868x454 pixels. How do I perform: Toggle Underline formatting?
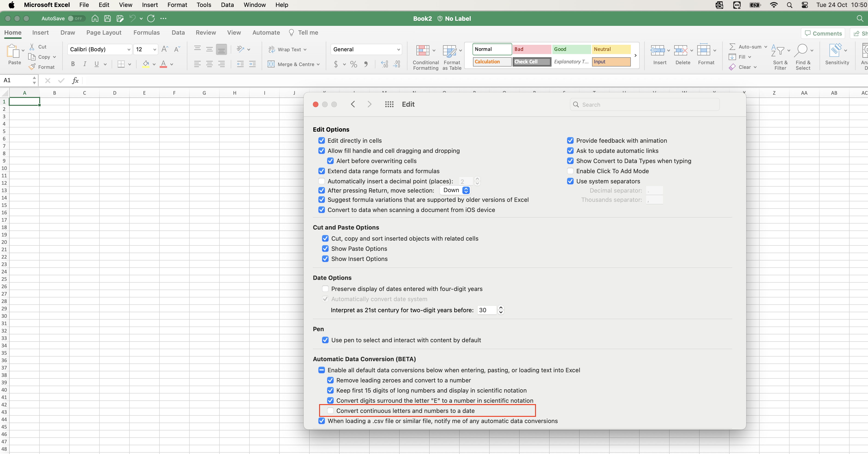pos(97,64)
